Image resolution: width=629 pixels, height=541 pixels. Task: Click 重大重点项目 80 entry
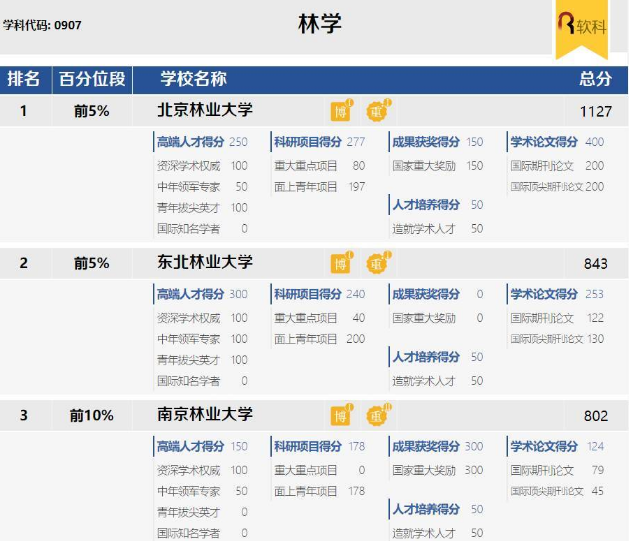(320, 166)
